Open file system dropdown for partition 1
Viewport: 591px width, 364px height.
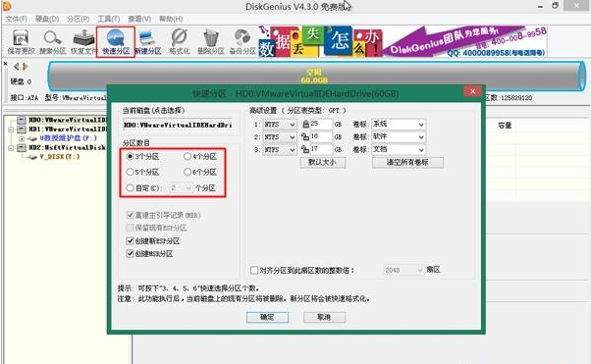tap(280, 125)
